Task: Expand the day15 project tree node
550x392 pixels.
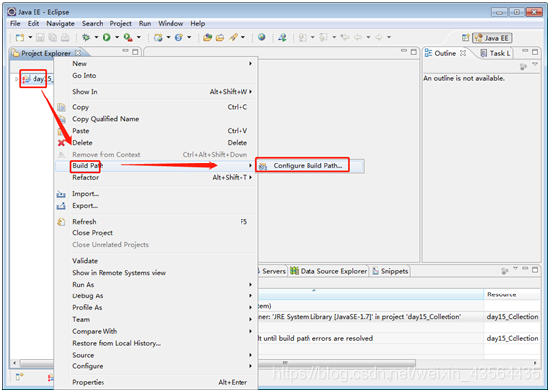Action: [x=16, y=79]
